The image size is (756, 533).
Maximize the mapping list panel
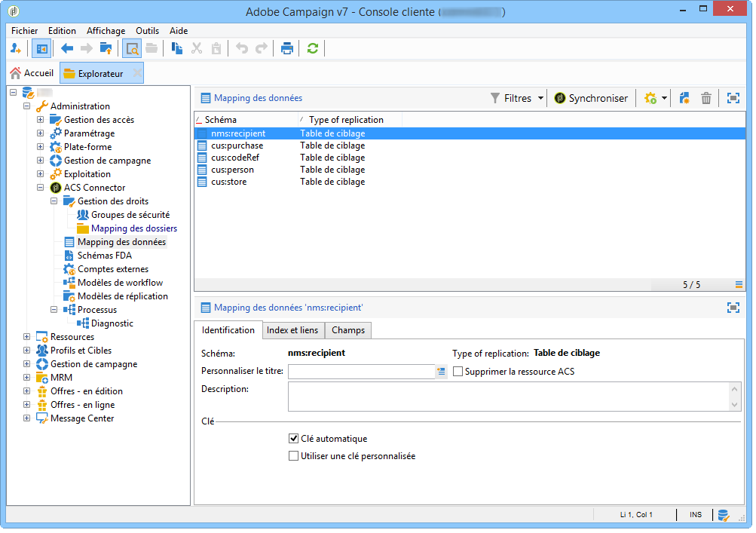coord(733,99)
